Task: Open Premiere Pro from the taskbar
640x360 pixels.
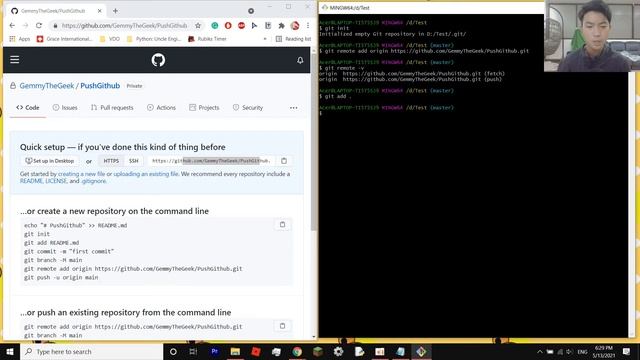Action: click(214, 351)
